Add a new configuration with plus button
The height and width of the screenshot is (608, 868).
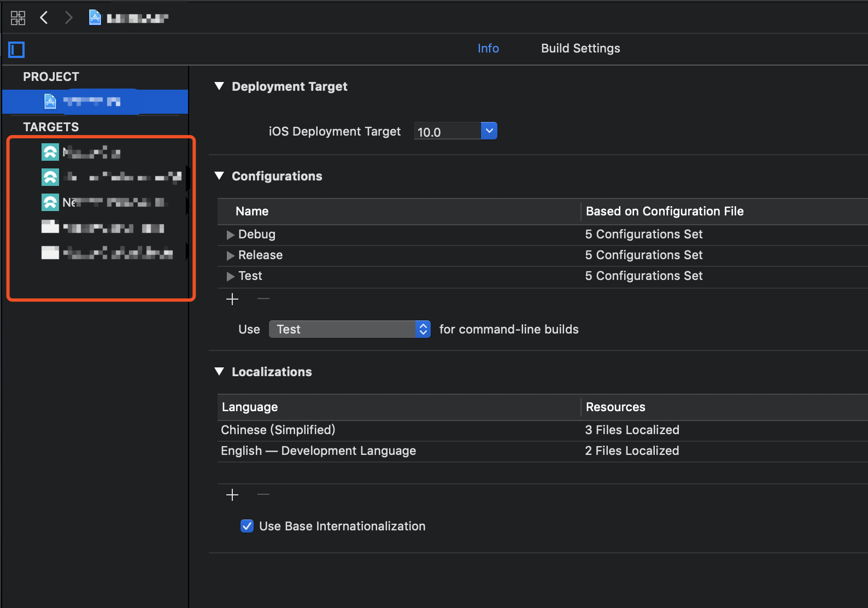[232, 299]
